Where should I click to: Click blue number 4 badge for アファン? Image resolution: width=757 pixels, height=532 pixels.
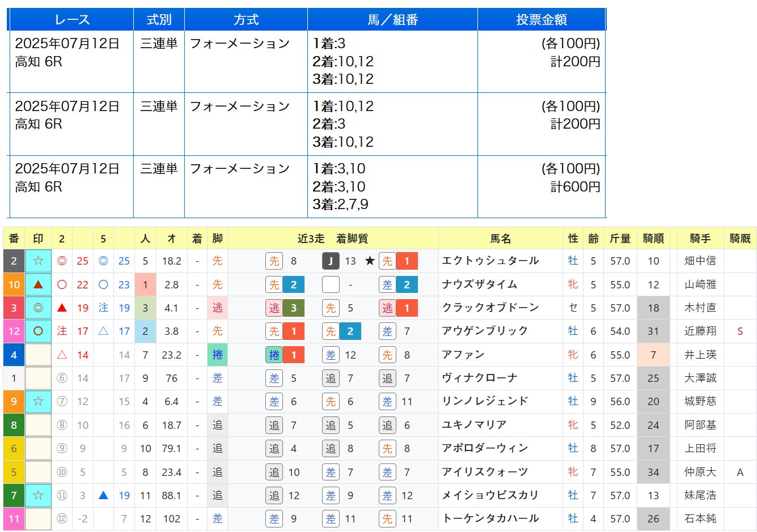click(14, 355)
